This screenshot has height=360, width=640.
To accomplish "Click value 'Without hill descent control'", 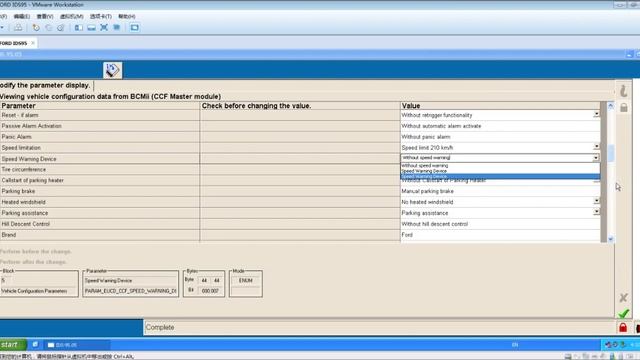I will click(434, 224).
